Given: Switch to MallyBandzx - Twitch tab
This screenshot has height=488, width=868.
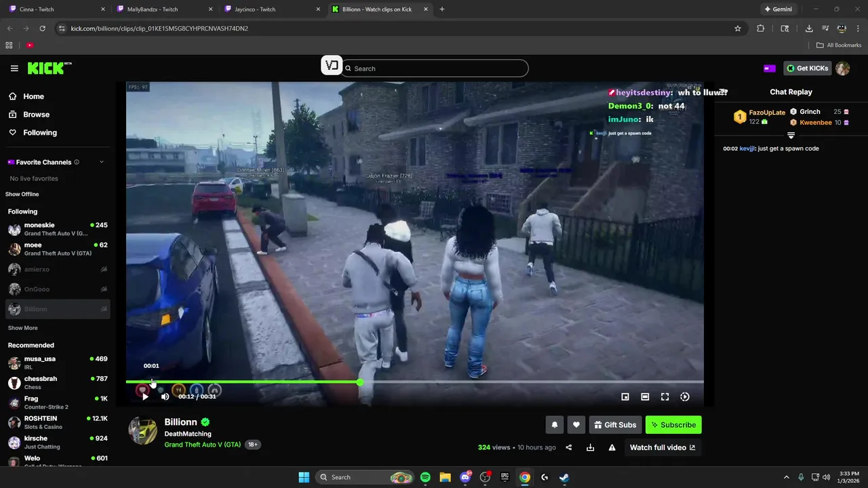Looking at the screenshot, I should [x=166, y=9].
